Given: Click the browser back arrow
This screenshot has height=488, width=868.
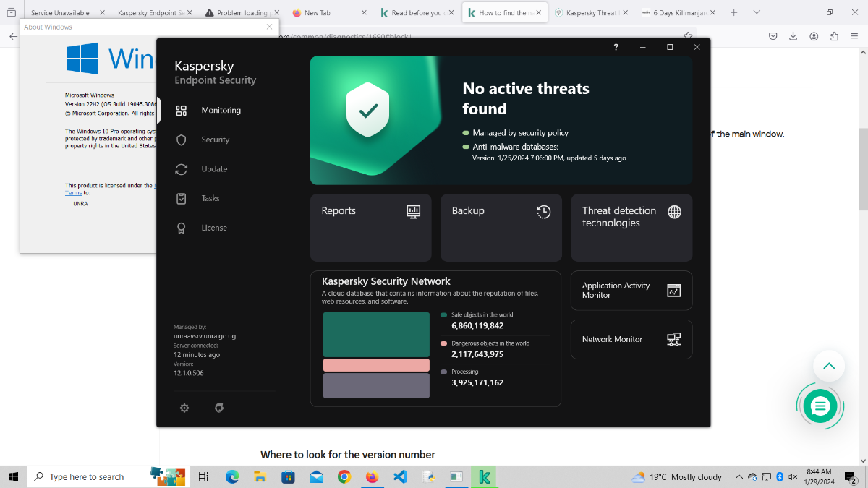Looking at the screenshot, I should [12, 36].
